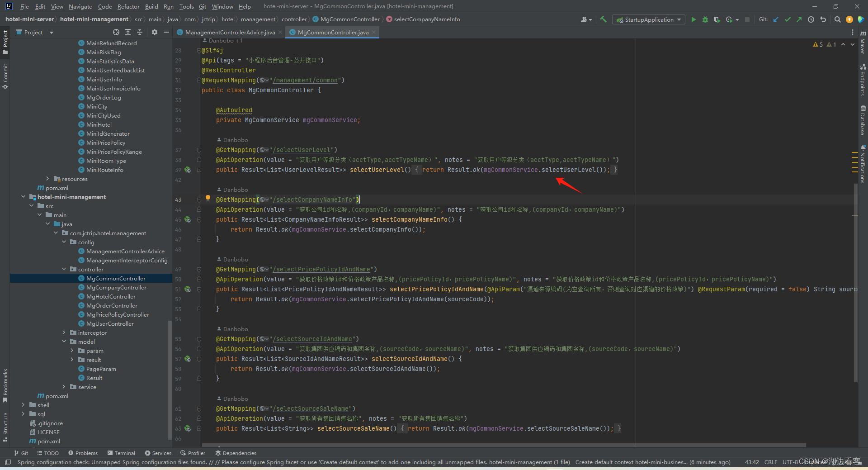Open Git history clock icon
Screen dimensions: 868x470
click(x=811, y=19)
